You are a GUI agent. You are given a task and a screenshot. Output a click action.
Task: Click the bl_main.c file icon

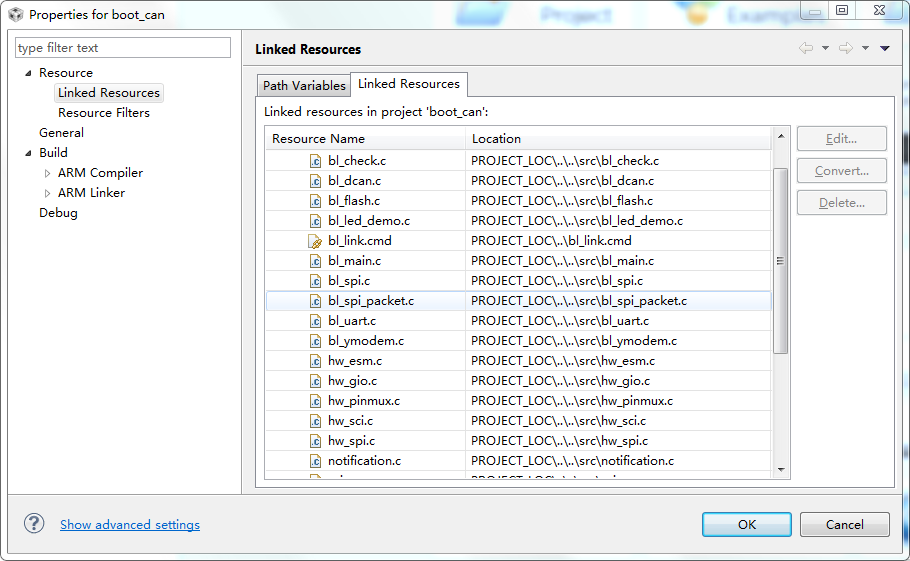(315, 261)
